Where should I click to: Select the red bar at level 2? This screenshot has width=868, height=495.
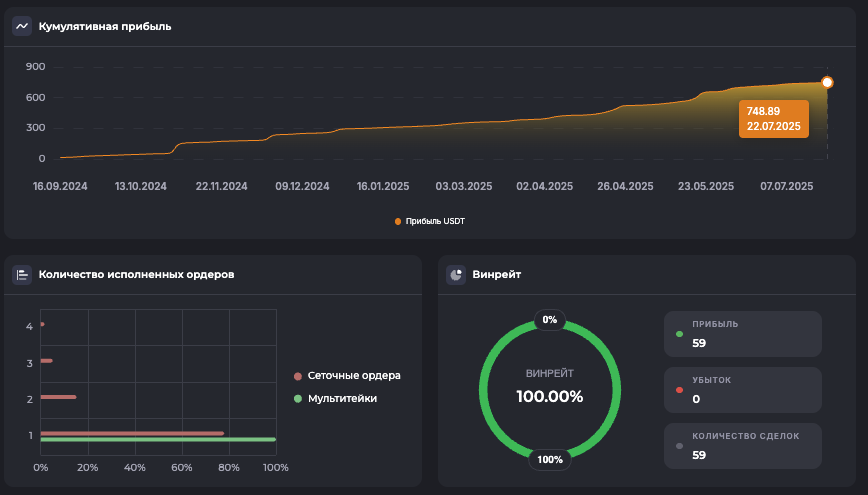58,397
